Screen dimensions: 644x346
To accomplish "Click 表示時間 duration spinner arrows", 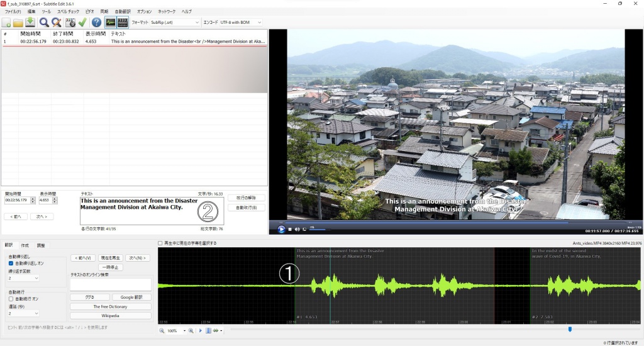I will [55, 201].
